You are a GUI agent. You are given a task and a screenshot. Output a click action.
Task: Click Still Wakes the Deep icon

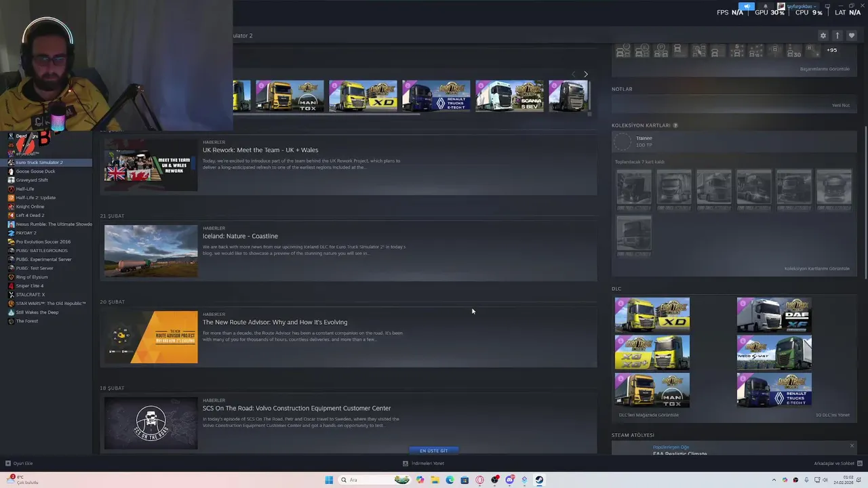point(11,312)
